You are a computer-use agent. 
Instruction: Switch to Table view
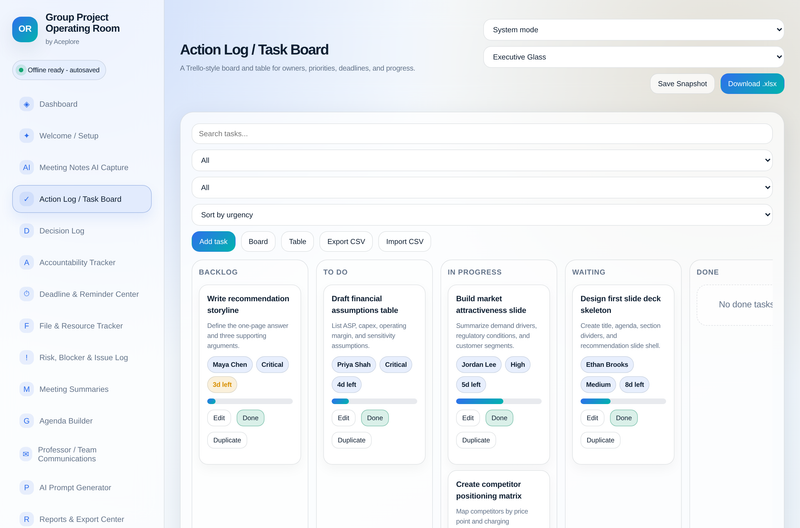297,241
